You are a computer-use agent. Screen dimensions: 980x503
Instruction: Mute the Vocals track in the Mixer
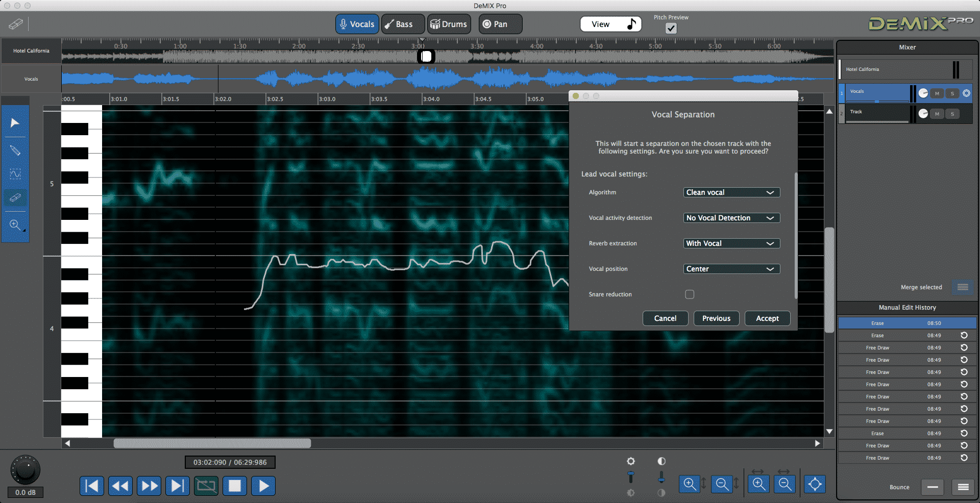click(x=937, y=93)
